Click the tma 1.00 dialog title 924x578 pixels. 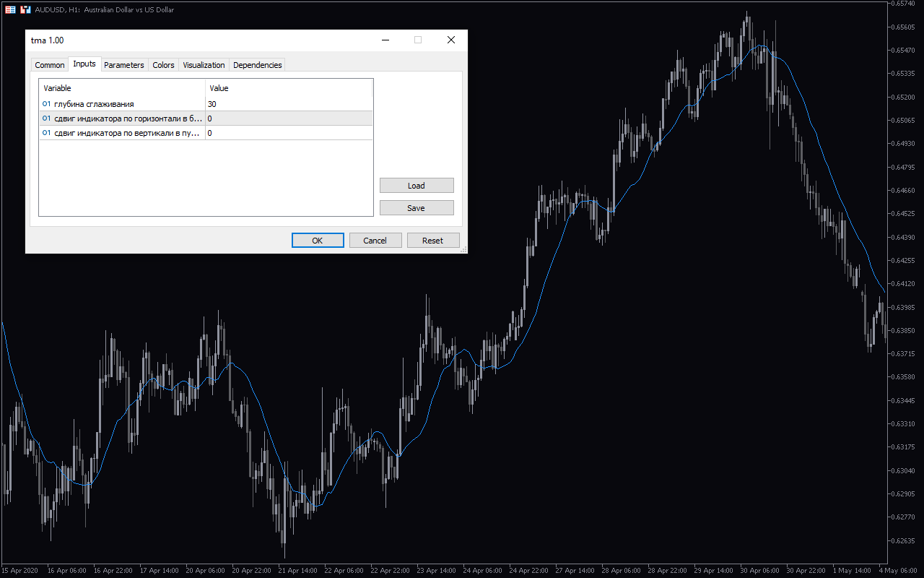(x=48, y=40)
